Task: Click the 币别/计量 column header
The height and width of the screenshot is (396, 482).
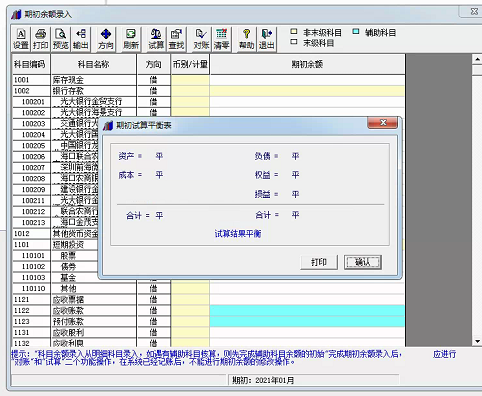Action: pos(190,64)
